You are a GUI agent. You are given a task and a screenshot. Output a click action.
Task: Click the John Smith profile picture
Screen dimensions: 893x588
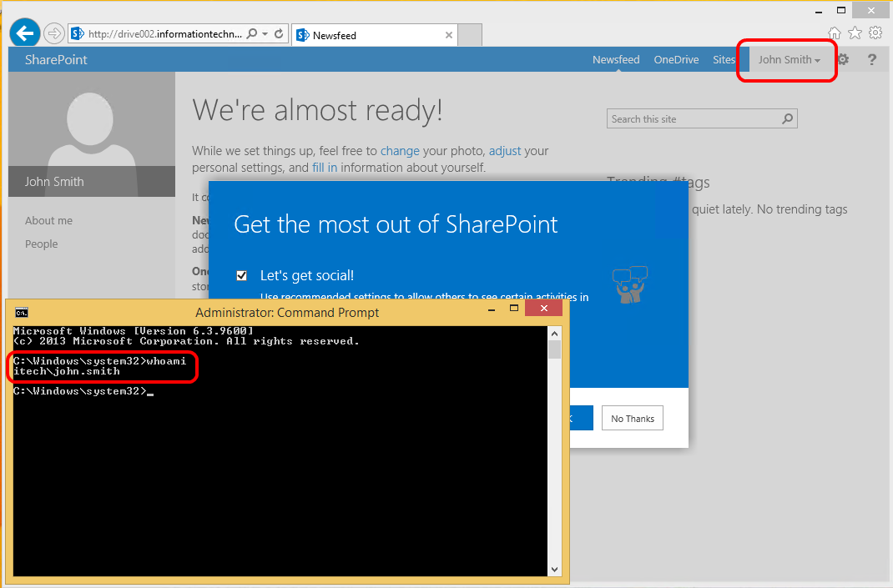pyautogui.click(x=92, y=134)
